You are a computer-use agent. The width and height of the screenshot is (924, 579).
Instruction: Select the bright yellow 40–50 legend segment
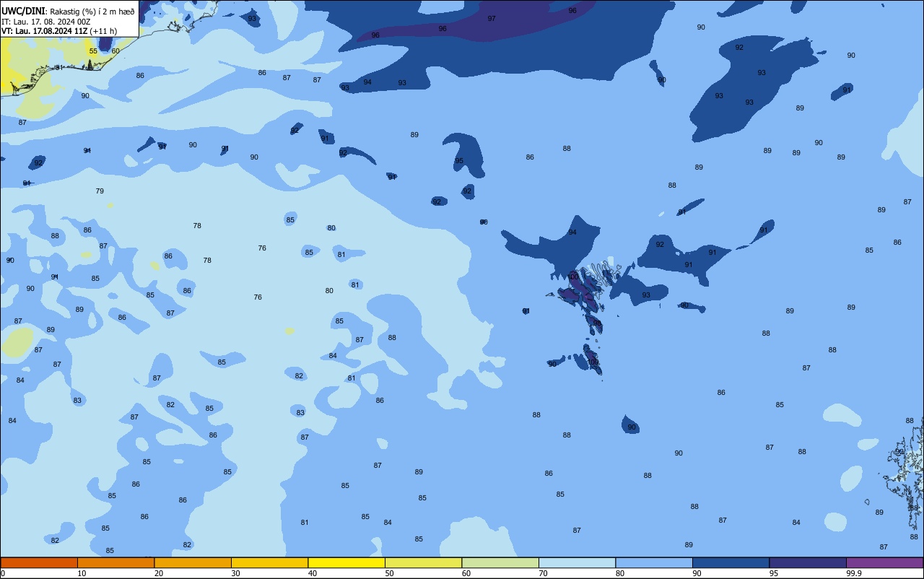click(346, 562)
